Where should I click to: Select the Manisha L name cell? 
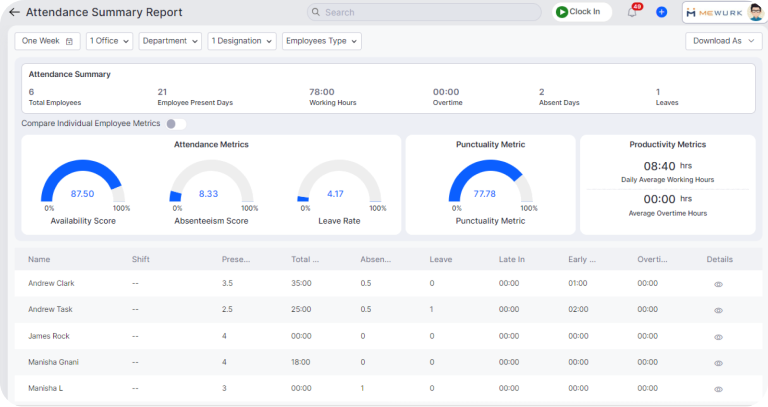[46, 388]
